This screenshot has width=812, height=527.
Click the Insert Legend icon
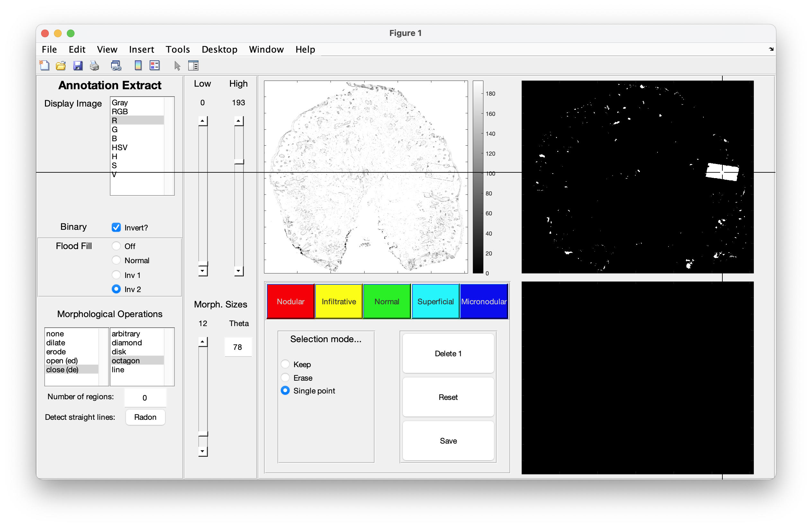click(154, 65)
